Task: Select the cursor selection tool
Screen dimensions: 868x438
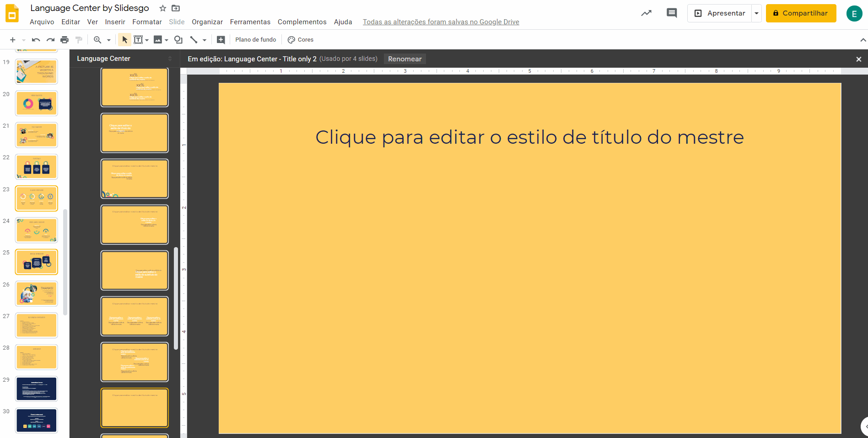Action: [x=124, y=40]
